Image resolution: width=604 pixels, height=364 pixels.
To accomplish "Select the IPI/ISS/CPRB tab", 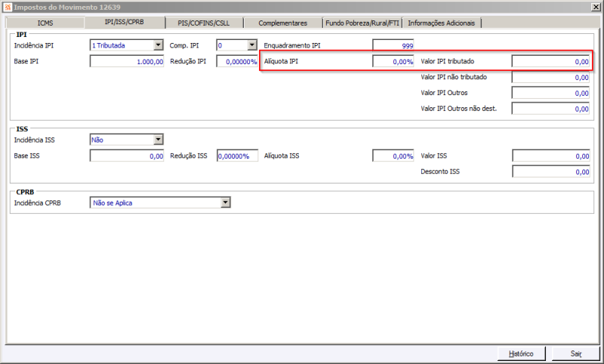I will point(125,23).
